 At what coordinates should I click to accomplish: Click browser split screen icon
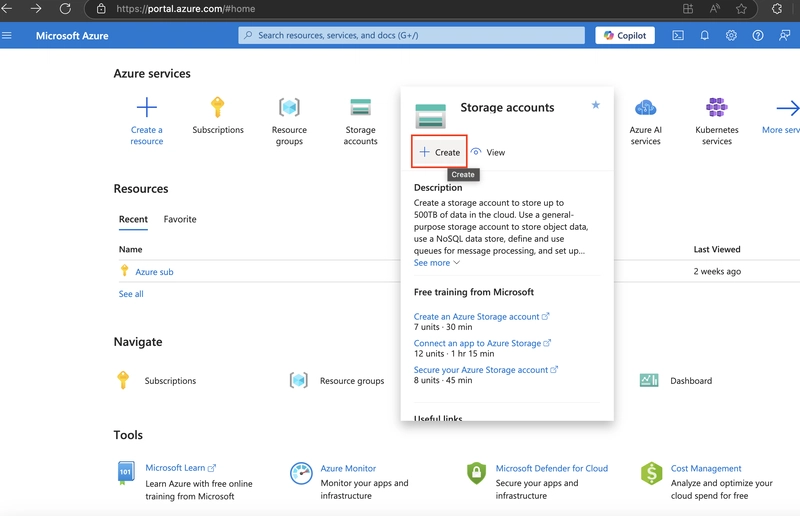pos(688,9)
